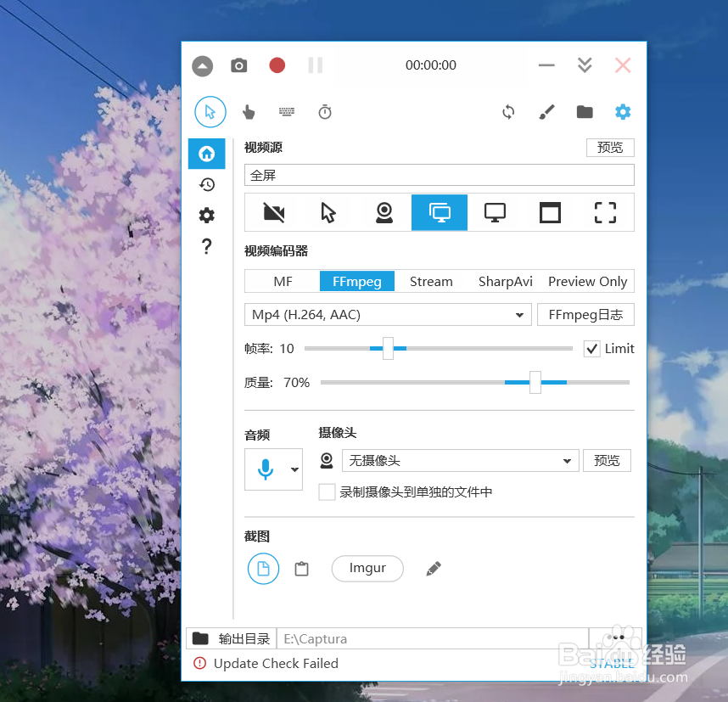This screenshot has width=728, height=702.
Task: Click the collapse-up arrow button
Action: (x=203, y=66)
